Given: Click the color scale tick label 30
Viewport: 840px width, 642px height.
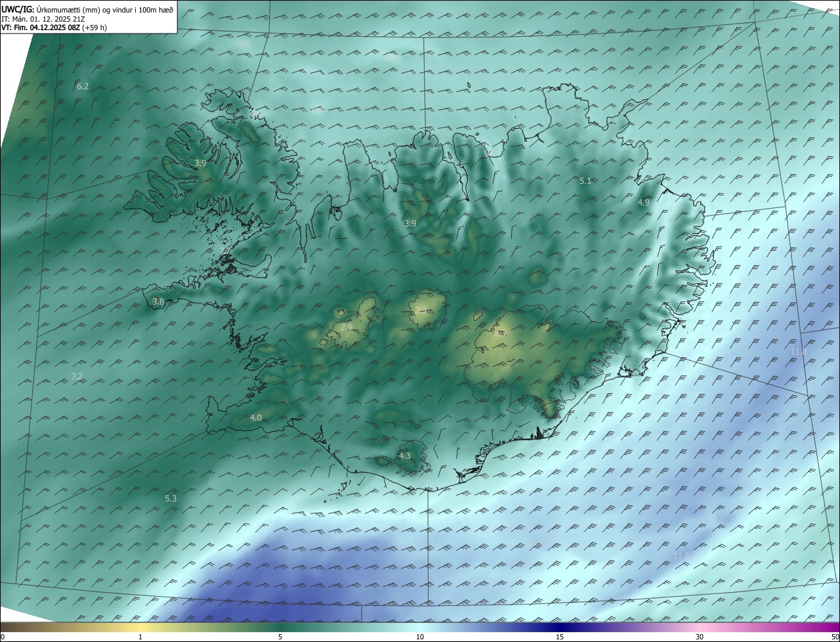Looking at the screenshot, I should click(x=700, y=637).
